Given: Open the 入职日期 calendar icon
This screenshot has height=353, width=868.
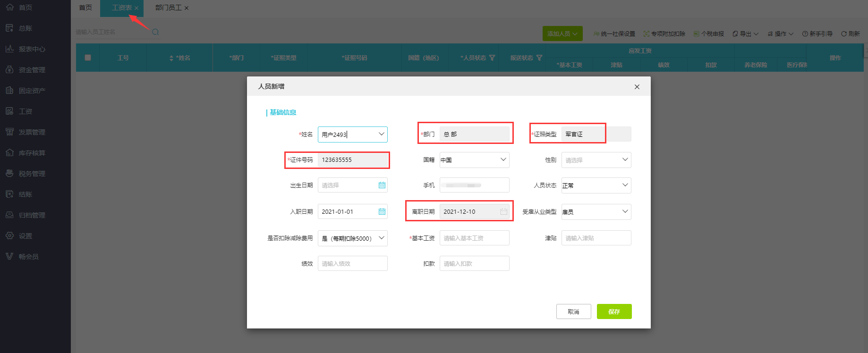Looking at the screenshot, I should (382, 212).
